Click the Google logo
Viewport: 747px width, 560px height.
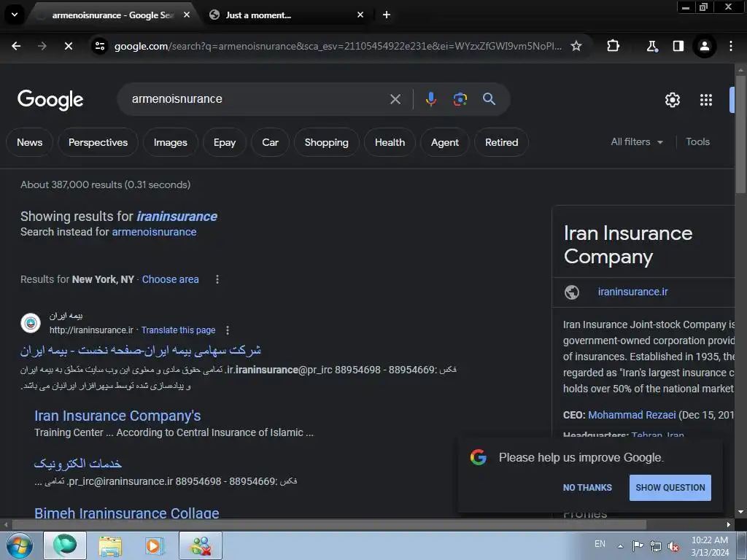click(x=50, y=99)
